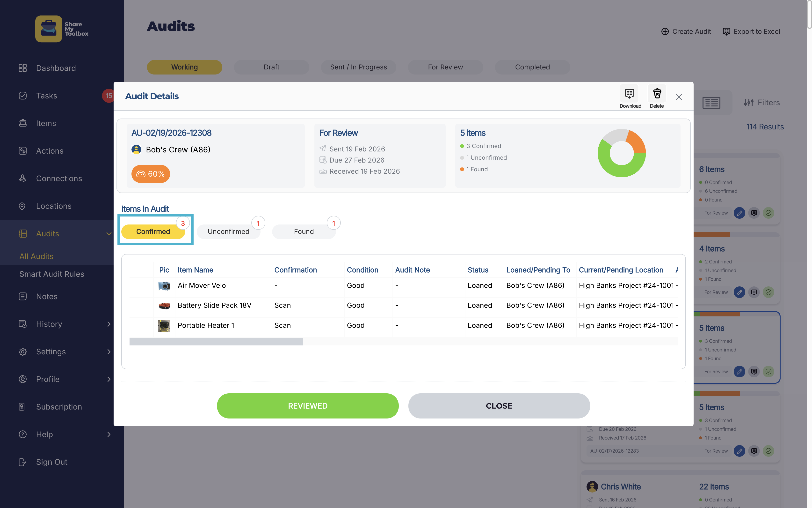The image size is (812, 508).
Task: Open Notes in the sidebar
Action: coord(47,296)
